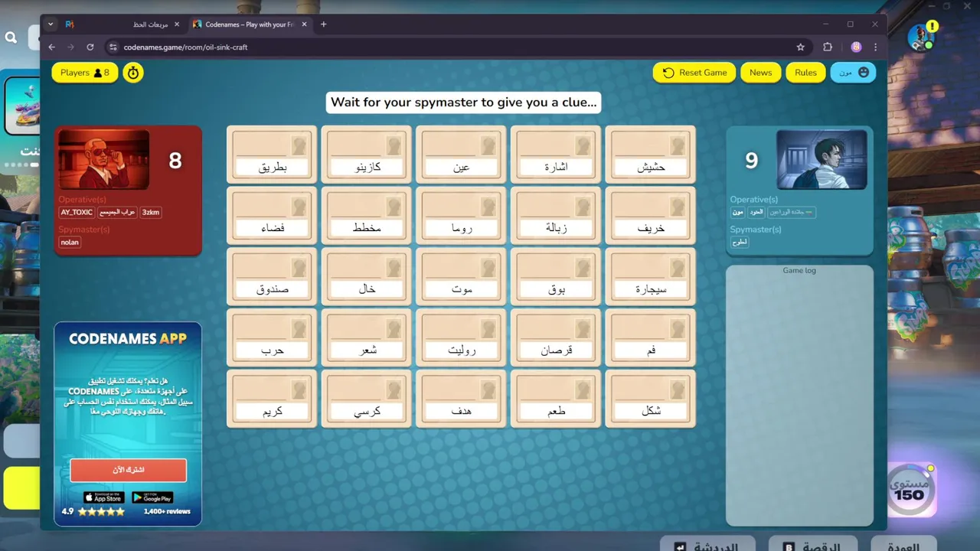This screenshot has height=551, width=980.
Task: Click the nolan spymaster tag
Action: point(70,243)
